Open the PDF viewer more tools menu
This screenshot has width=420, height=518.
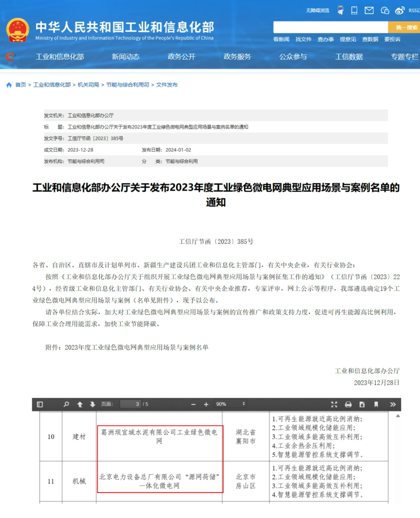tap(393, 404)
